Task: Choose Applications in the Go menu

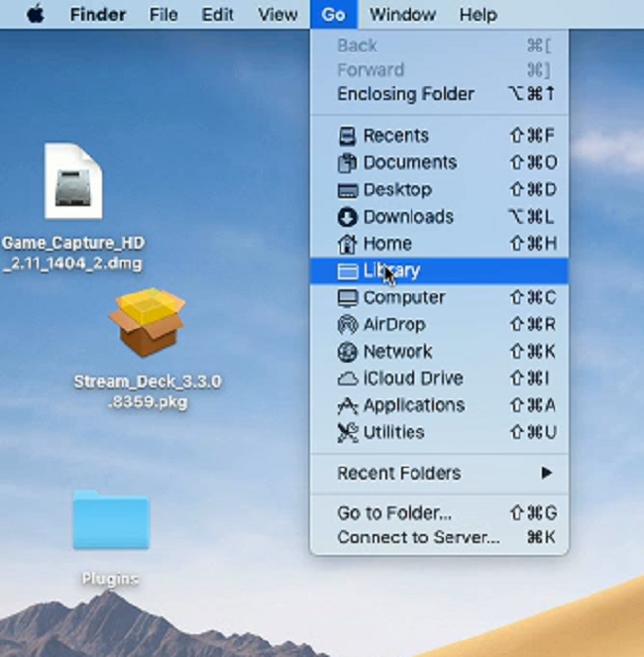Action: [x=439, y=405]
